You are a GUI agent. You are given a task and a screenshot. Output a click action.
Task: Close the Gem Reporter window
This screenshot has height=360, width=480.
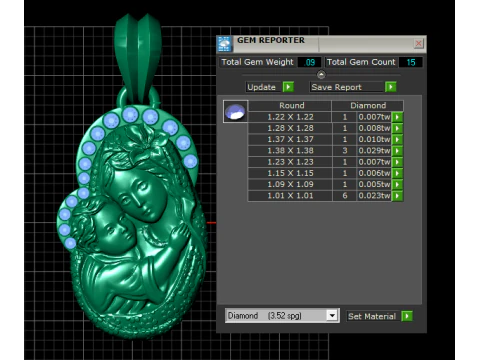coord(418,43)
